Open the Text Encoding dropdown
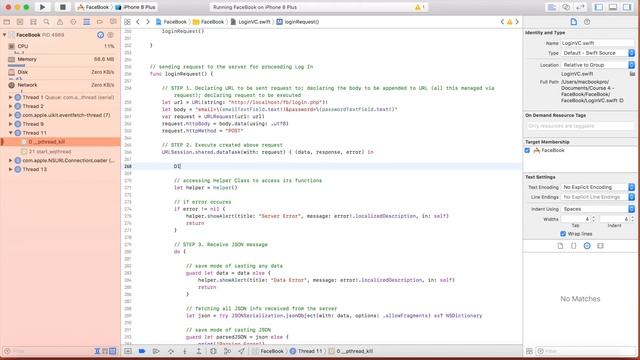 pos(598,187)
